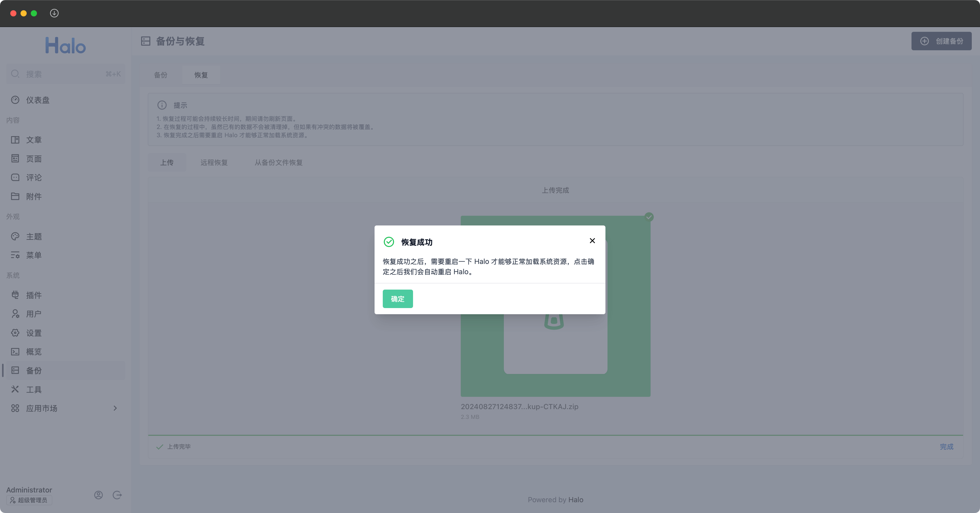
Task: Switch to the 恢复 tab
Action: tap(201, 75)
